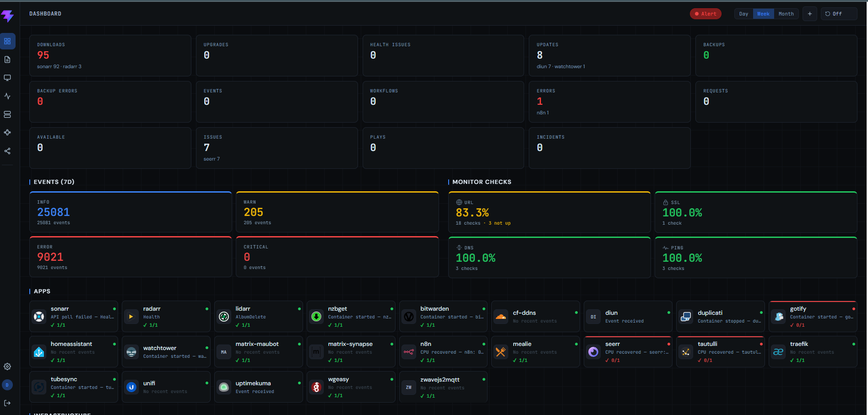The height and width of the screenshot is (415, 868).
Task: Open the monitor screen icon in sidebar
Action: [x=7, y=78]
